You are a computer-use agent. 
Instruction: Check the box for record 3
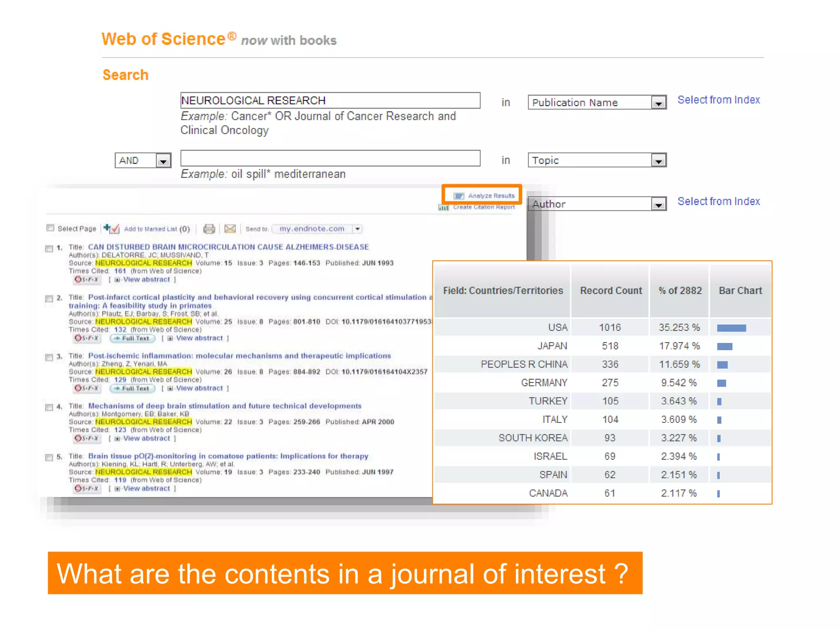pyautogui.click(x=49, y=357)
